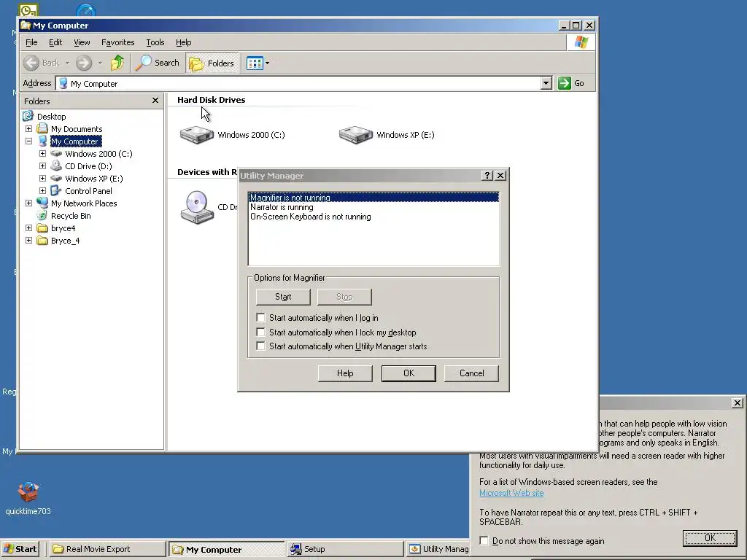This screenshot has height=560, width=747.
Task: Go up one folder level icon
Action: [117, 63]
